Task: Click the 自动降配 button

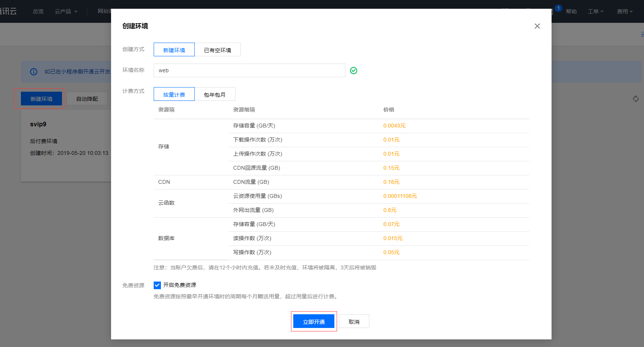Action: (x=87, y=99)
